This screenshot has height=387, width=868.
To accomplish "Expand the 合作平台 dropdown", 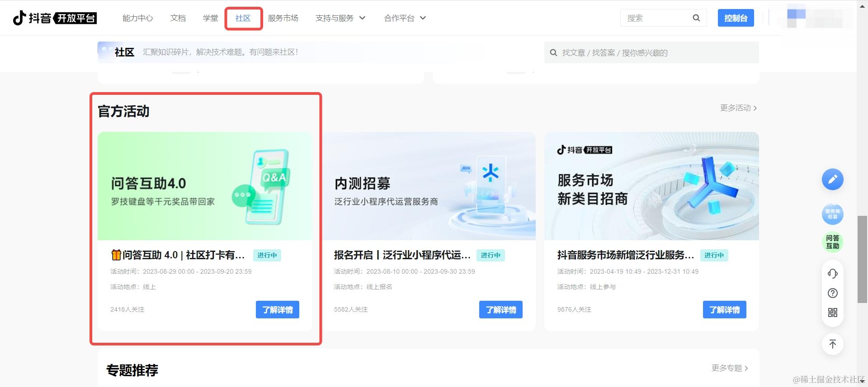I will [405, 18].
